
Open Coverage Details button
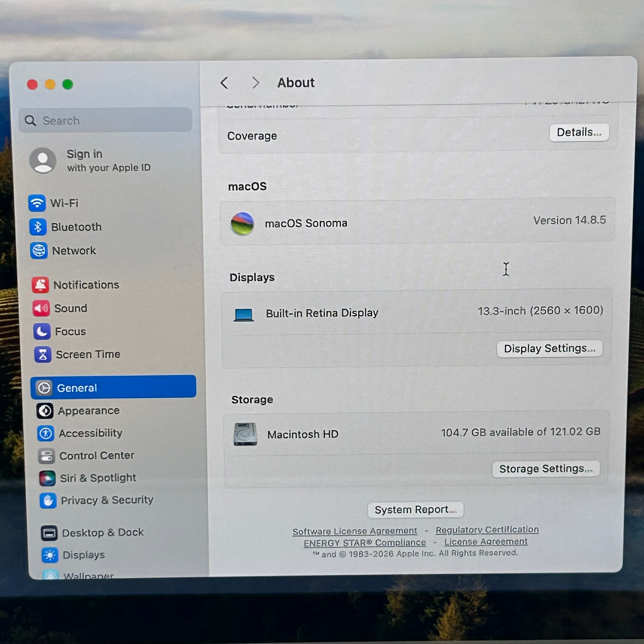(579, 133)
